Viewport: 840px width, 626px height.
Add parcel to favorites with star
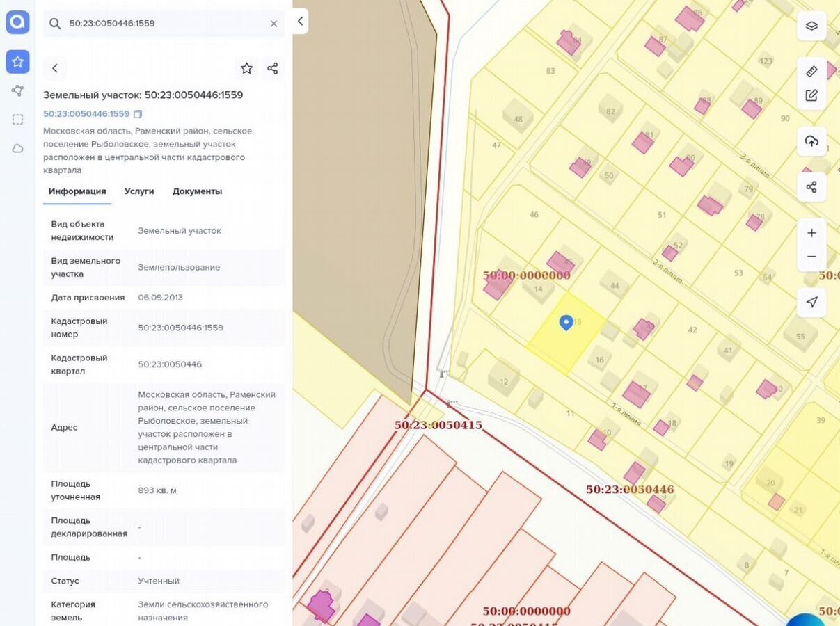pos(246,68)
